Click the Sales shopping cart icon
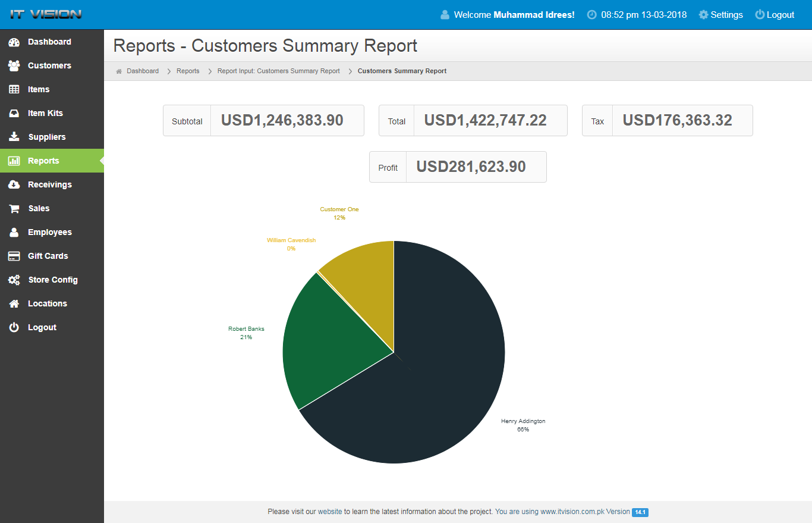Image resolution: width=812 pixels, height=523 pixels. tap(14, 209)
